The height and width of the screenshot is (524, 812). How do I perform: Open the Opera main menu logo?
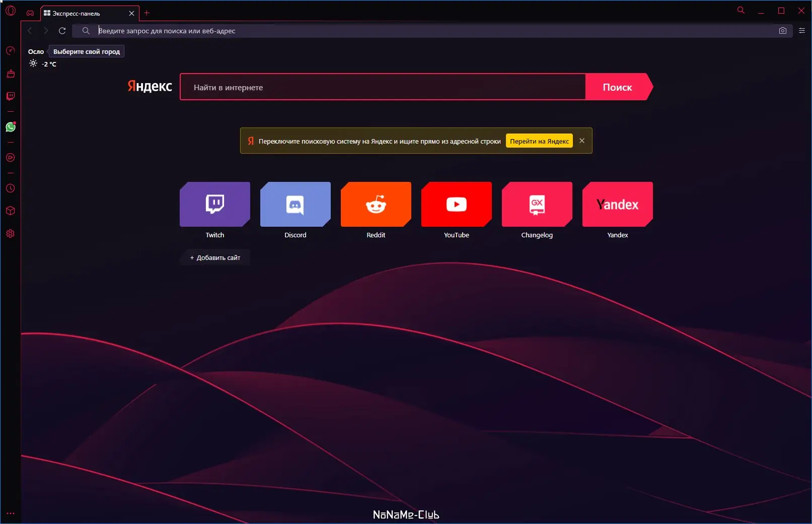11,11
